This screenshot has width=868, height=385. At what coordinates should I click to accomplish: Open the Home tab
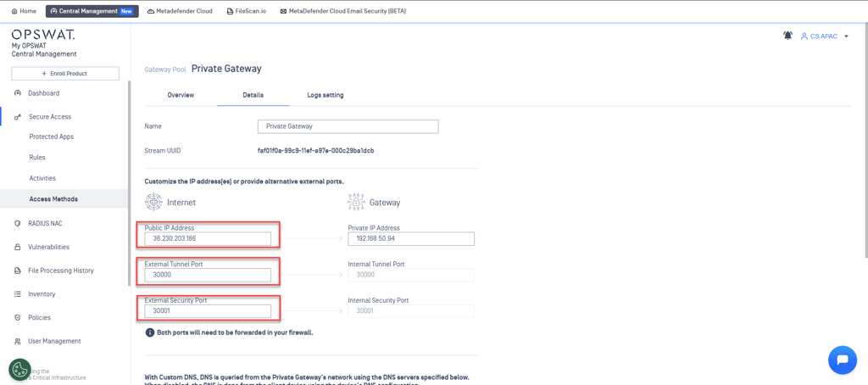(x=24, y=11)
